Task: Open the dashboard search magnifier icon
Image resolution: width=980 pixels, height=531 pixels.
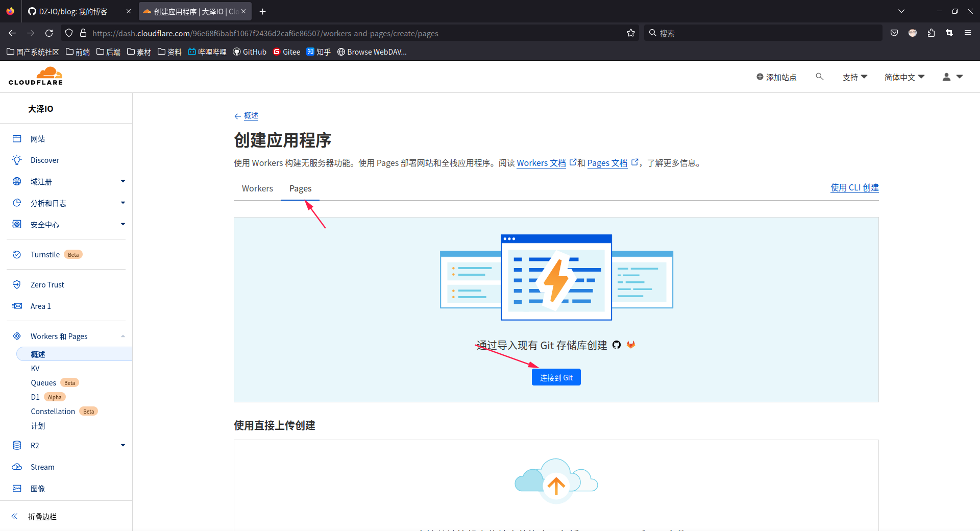Action: (820, 77)
